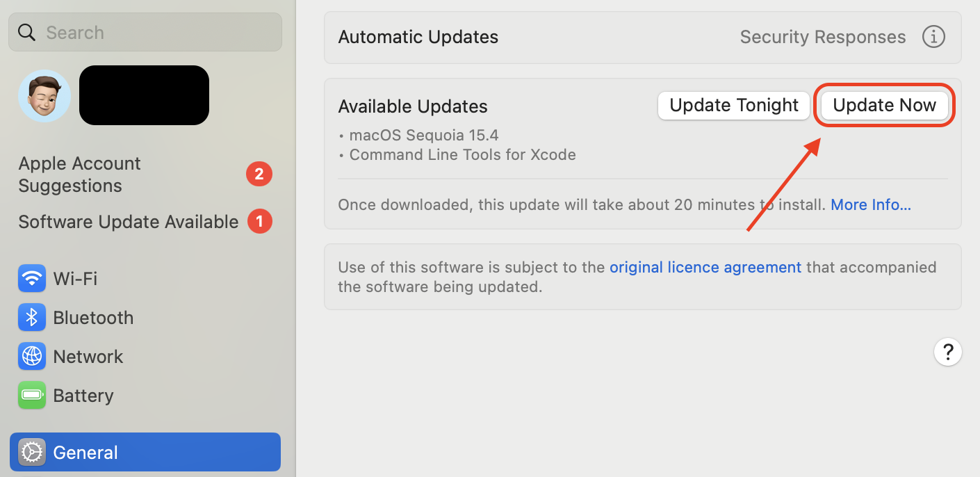Click the Security Responses info icon
The image size is (980, 477).
click(x=933, y=37)
